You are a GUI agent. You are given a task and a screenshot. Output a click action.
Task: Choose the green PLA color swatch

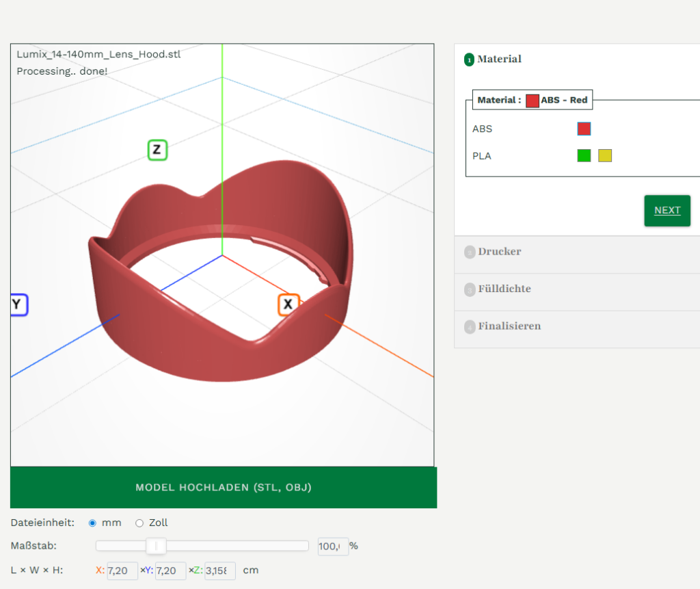584,156
